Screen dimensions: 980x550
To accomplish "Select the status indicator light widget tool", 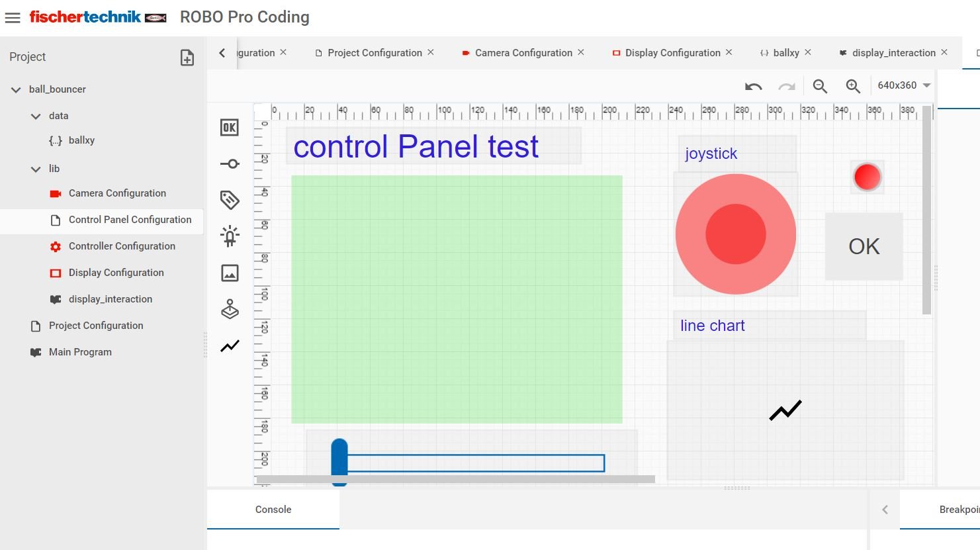I will pyautogui.click(x=230, y=236).
